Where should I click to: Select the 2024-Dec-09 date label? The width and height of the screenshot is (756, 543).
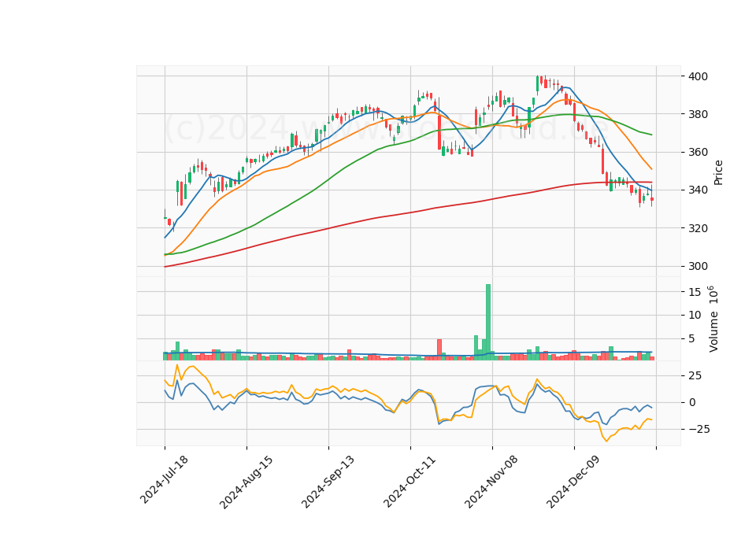click(x=573, y=482)
